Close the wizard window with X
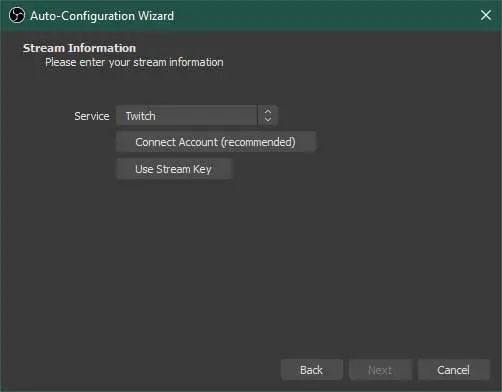Screen dimensions: 502x392 click(486, 15)
